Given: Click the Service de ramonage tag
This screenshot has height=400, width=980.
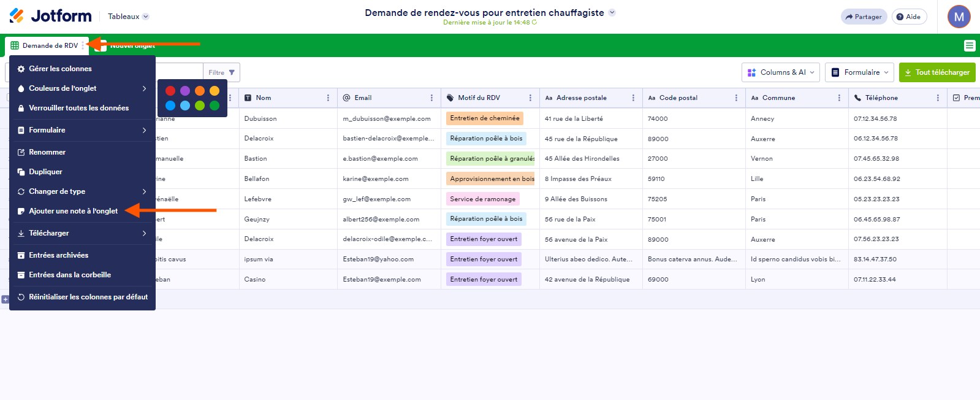Looking at the screenshot, I should click(483, 199).
